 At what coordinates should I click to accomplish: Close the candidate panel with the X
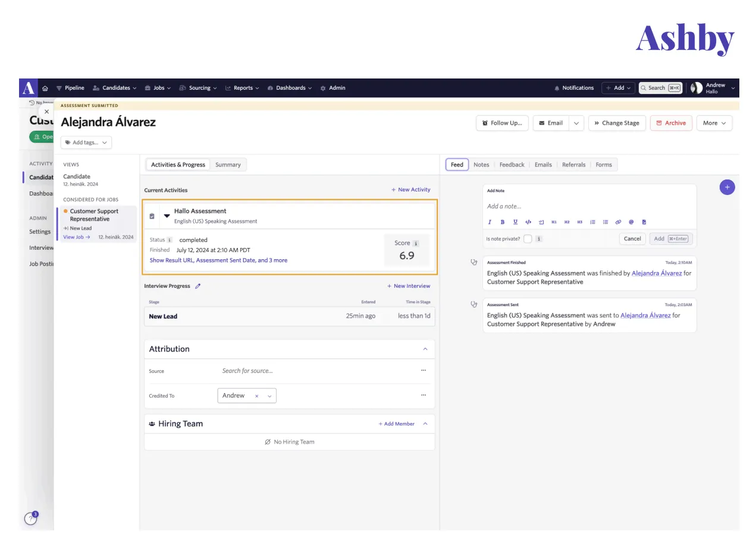(x=47, y=112)
